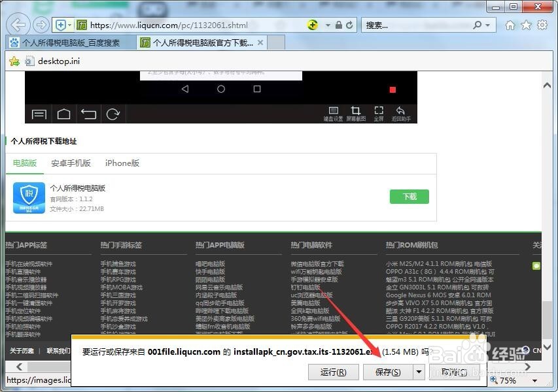Click the emulator home-shaped toolbar icon
This screenshot has height=392, width=558.
coord(63,114)
